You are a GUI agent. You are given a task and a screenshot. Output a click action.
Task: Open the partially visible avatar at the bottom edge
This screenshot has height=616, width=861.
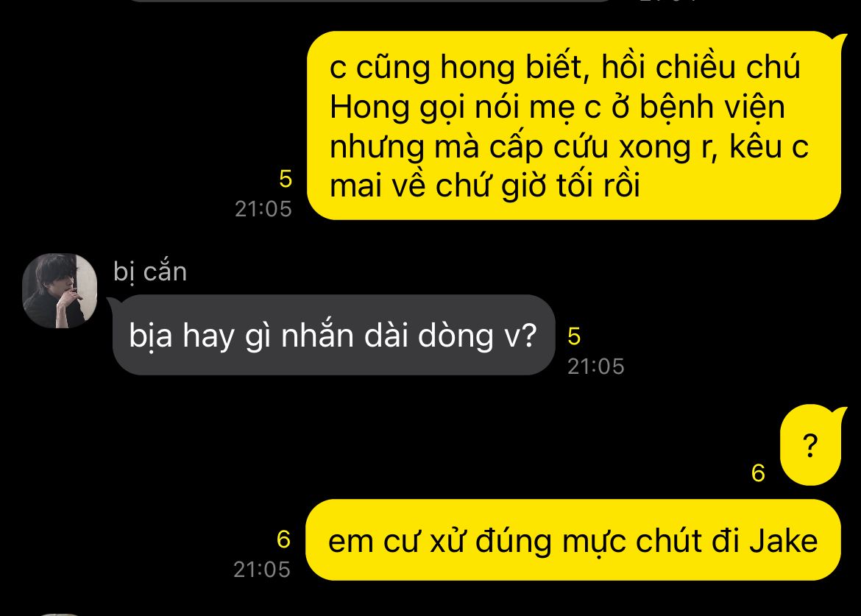coord(60,615)
